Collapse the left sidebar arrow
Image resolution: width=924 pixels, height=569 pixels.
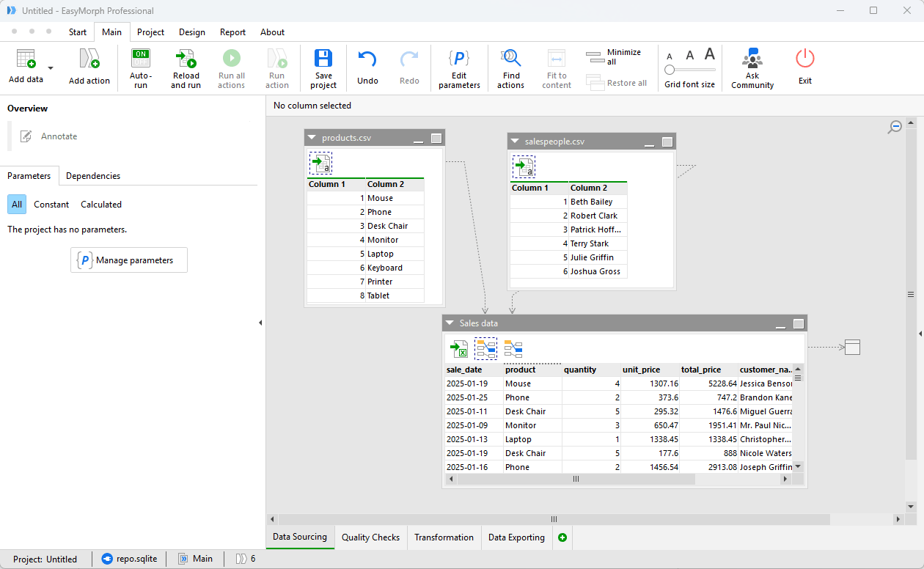click(x=260, y=323)
